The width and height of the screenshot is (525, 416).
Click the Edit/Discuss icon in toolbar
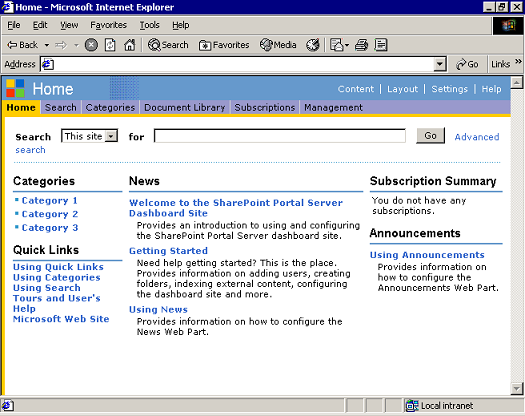click(x=381, y=45)
